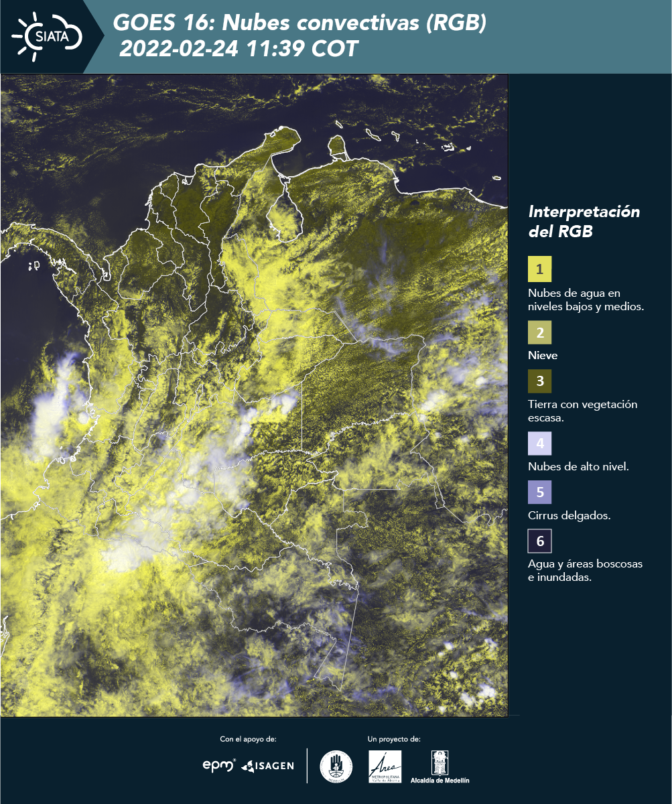Click the title "GOES 16: Nubes convectivas (RGB)"

[x=299, y=23]
